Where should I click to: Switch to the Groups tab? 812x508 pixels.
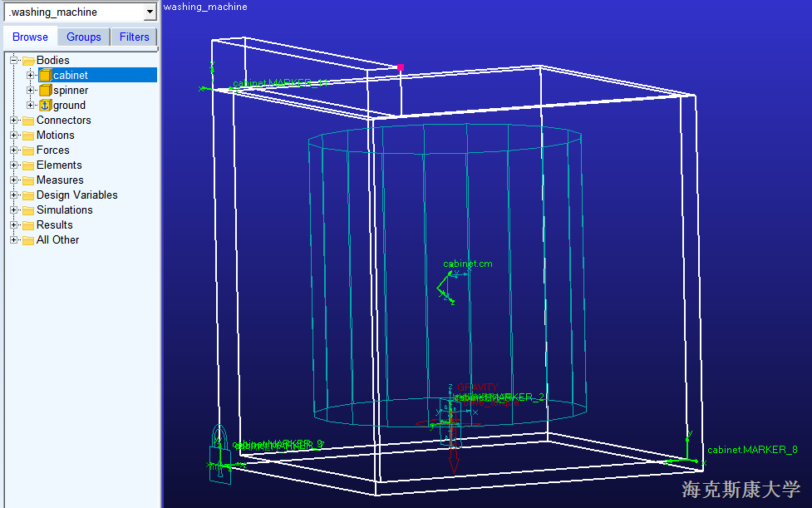coord(84,37)
